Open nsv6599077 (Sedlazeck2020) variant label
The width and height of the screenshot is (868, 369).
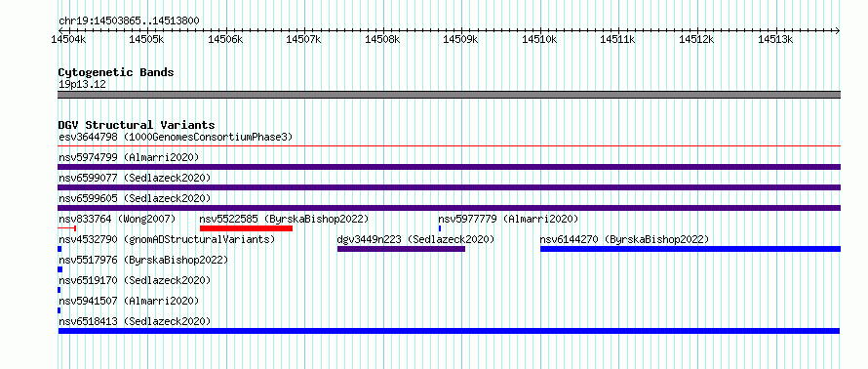[135, 178]
